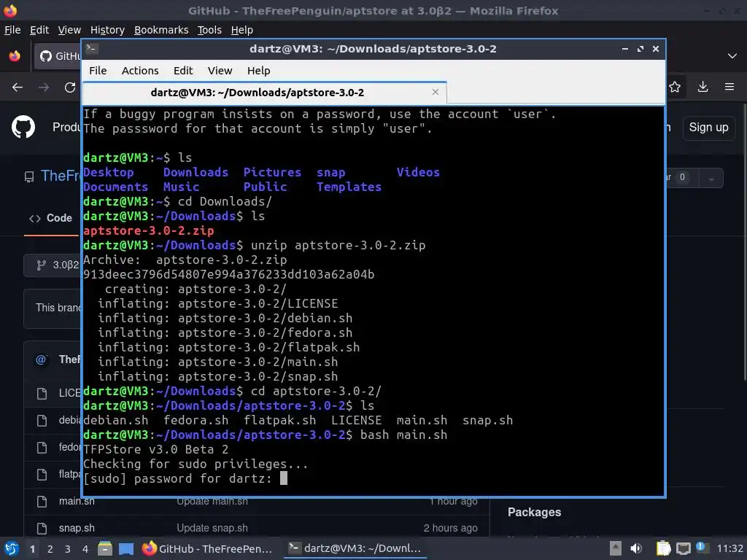Open network status tray icon
The width and height of the screenshot is (747, 560).
tap(683, 549)
